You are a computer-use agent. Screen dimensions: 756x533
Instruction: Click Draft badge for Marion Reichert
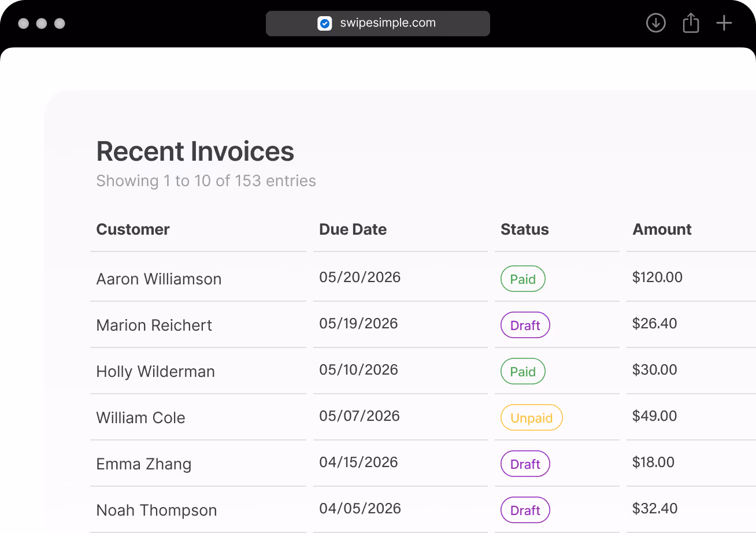click(525, 325)
